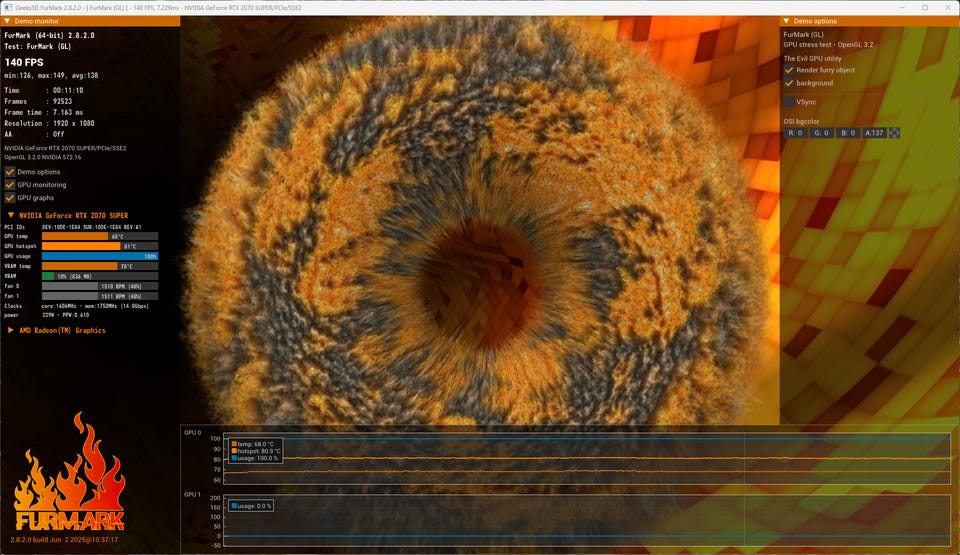The height and width of the screenshot is (555, 960).
Task: Click the Demo options header bar
Action: click(869, 21)
